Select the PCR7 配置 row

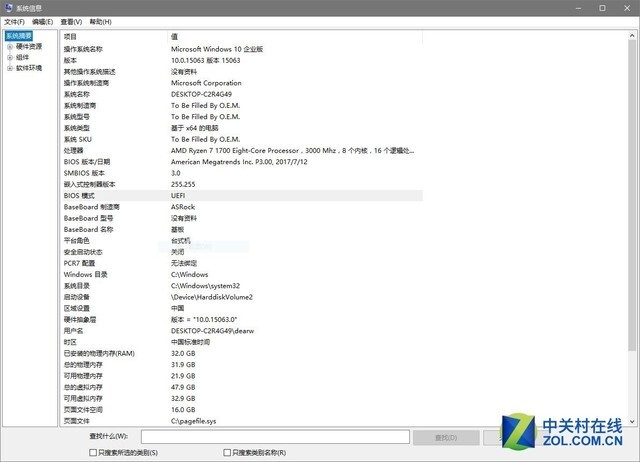(x=242, y=263)
